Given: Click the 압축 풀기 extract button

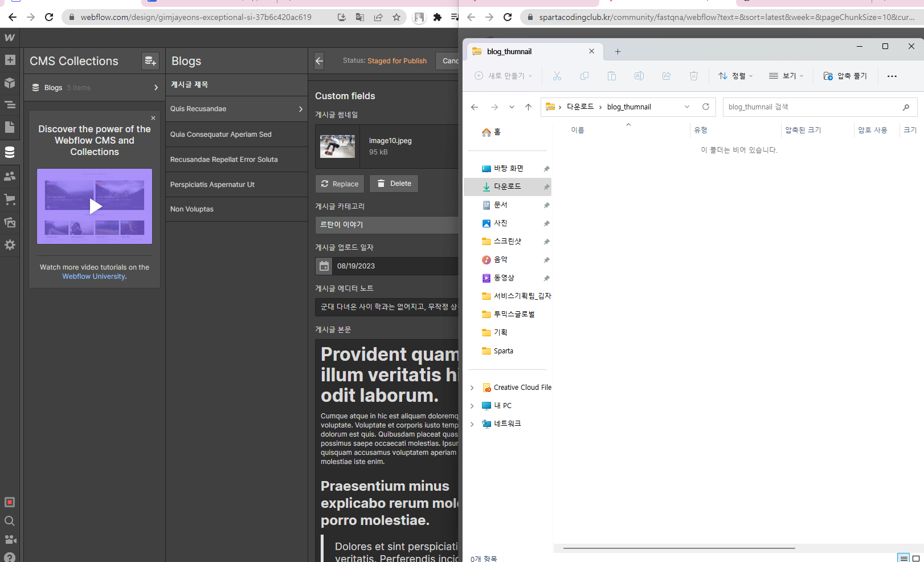Looking at the screenshot, I should [x=845, y=76].
